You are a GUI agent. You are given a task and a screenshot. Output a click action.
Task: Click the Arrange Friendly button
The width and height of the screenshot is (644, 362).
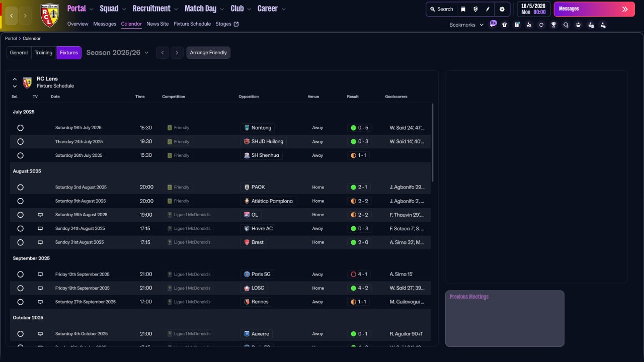[x=208, y=53]
